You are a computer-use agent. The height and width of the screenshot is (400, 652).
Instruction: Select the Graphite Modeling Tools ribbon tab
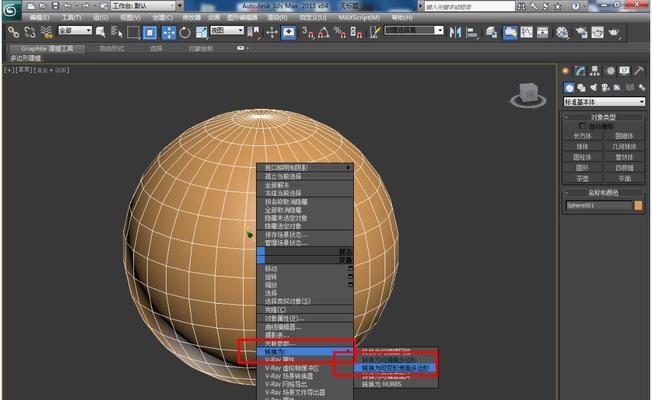[x=47, y=49]
